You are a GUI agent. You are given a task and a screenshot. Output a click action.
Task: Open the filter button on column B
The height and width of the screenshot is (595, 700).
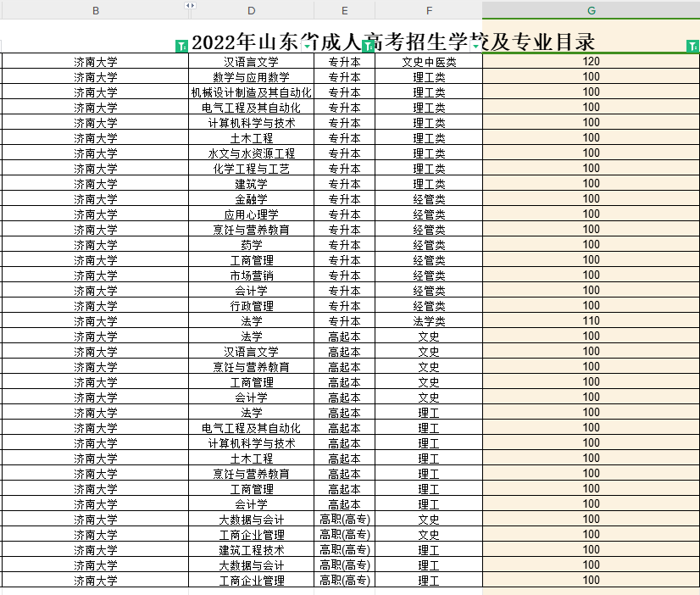[181, 46]
